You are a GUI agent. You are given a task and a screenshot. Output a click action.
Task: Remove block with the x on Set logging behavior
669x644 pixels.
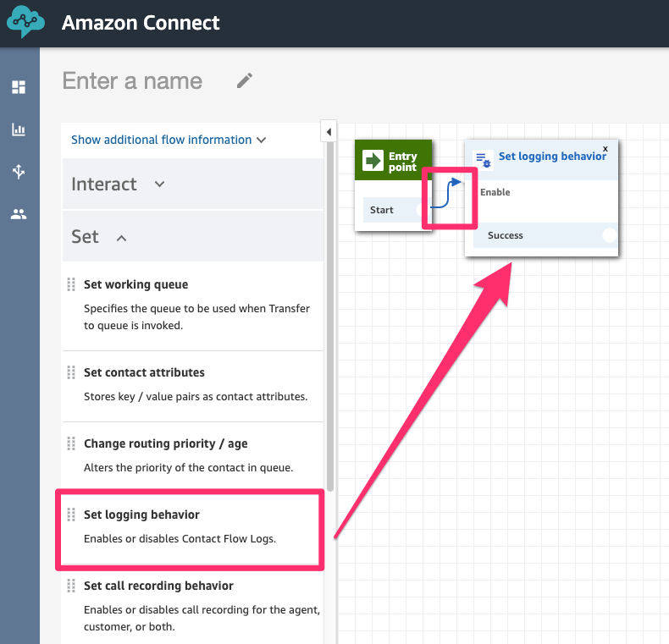pyautogui.click(x=605, y=149)
